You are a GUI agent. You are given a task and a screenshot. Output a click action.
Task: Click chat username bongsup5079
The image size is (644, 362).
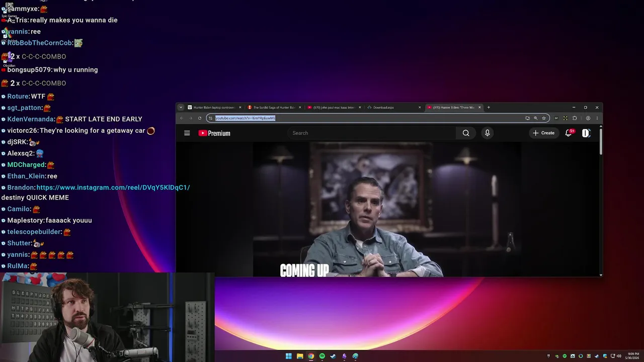pyautogui.click(x=29, y=70)
